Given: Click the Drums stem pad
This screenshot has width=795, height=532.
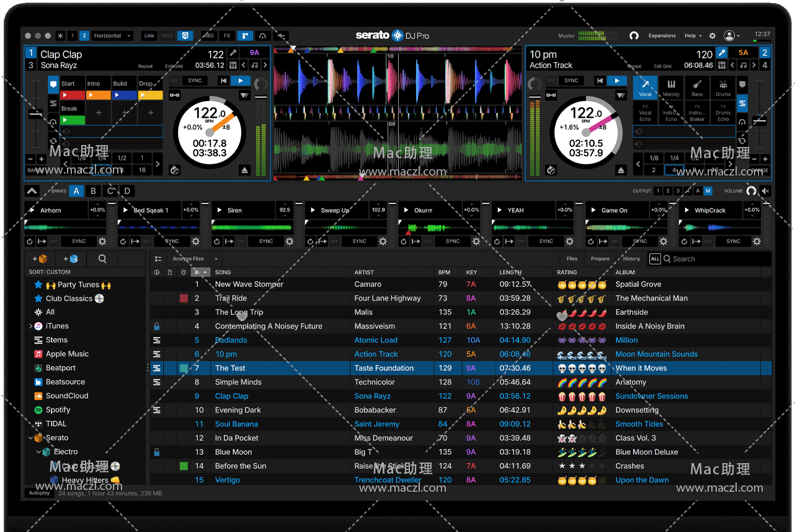Looking at the screenshot, I should tap(722, 87).
